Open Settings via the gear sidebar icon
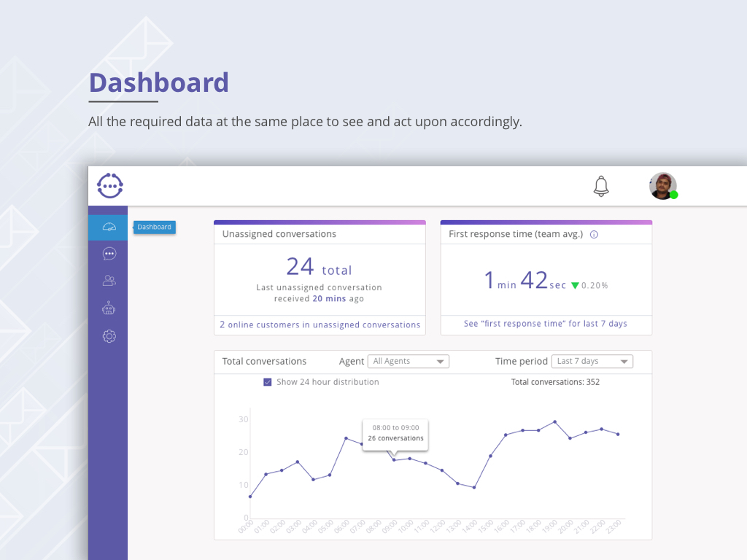Image resolution: width=747 pixels, height=560 pixels. coord(109,336)
